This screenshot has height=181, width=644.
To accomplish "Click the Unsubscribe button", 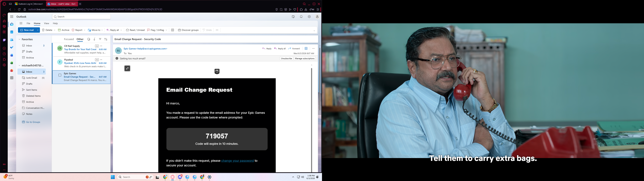I will click(286, 58).
